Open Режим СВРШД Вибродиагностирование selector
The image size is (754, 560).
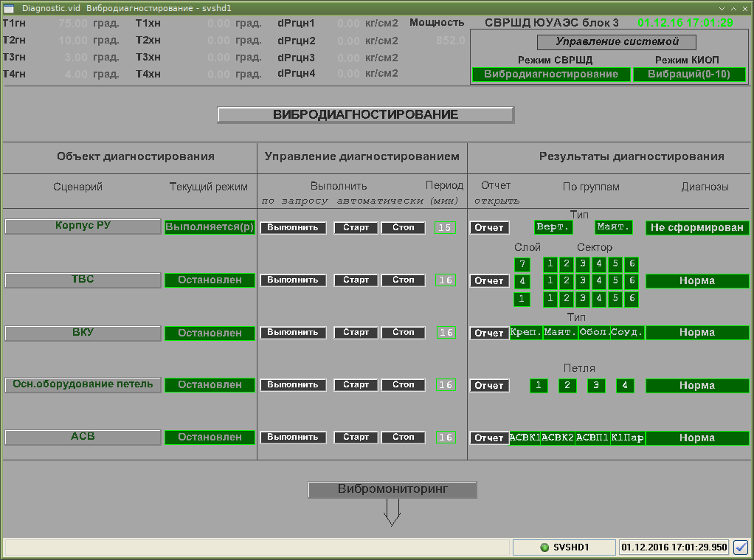[x=551, y=75]
